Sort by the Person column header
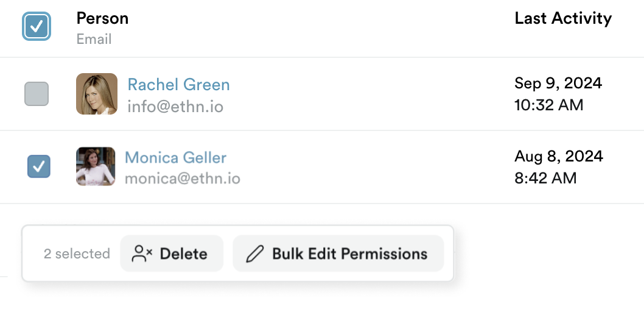644x312 pixels. coord(102,18)
